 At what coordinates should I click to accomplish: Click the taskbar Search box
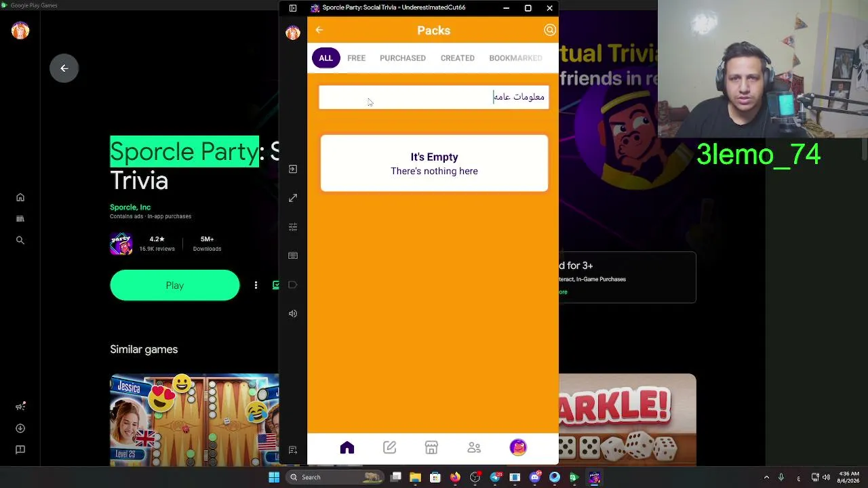tap(335, 477)
